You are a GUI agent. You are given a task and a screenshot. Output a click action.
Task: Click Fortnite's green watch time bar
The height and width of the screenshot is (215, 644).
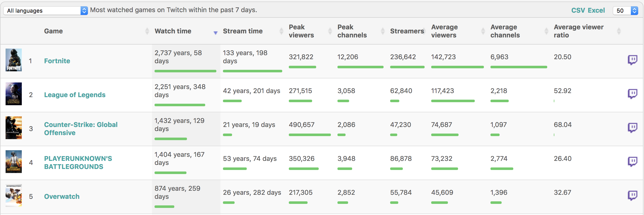tap(185, 71)
